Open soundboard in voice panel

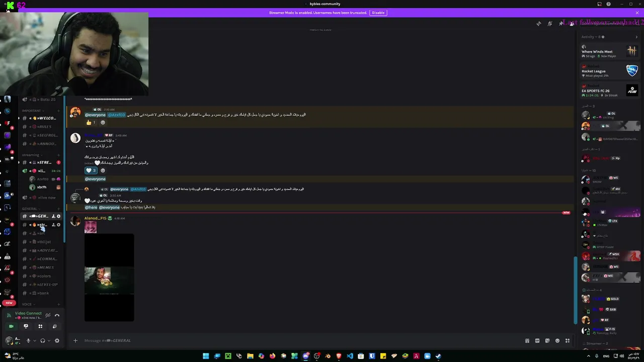coord(55,326)
